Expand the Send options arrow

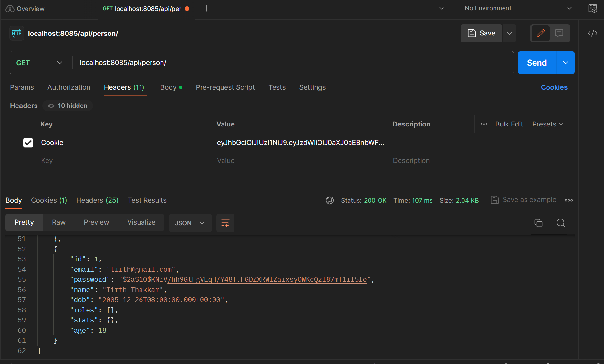coord(566,63)
